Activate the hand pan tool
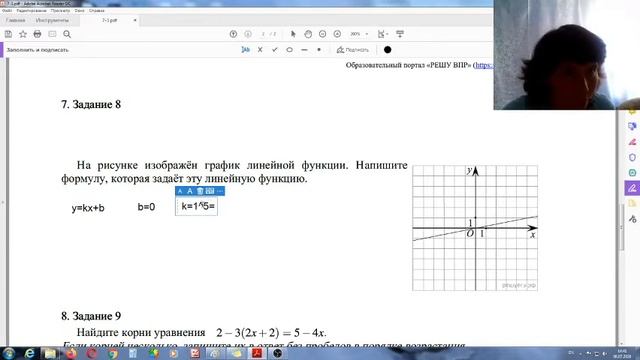640x360 pixels. 308,34
